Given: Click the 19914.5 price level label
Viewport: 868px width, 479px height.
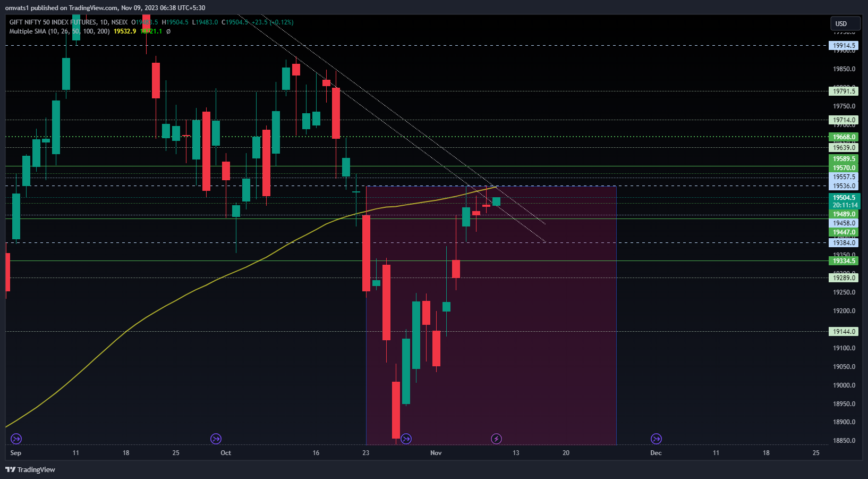Looking at the screenshot, I should 844,46.
